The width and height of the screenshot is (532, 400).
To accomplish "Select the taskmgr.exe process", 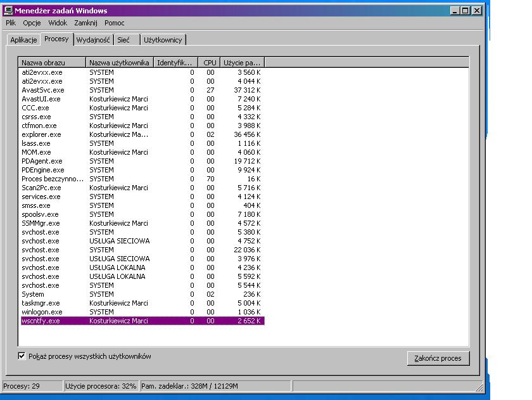I will coord(142,303).
